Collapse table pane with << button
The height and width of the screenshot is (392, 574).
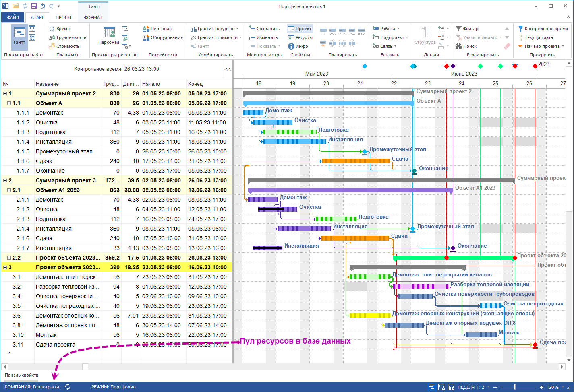228,69
